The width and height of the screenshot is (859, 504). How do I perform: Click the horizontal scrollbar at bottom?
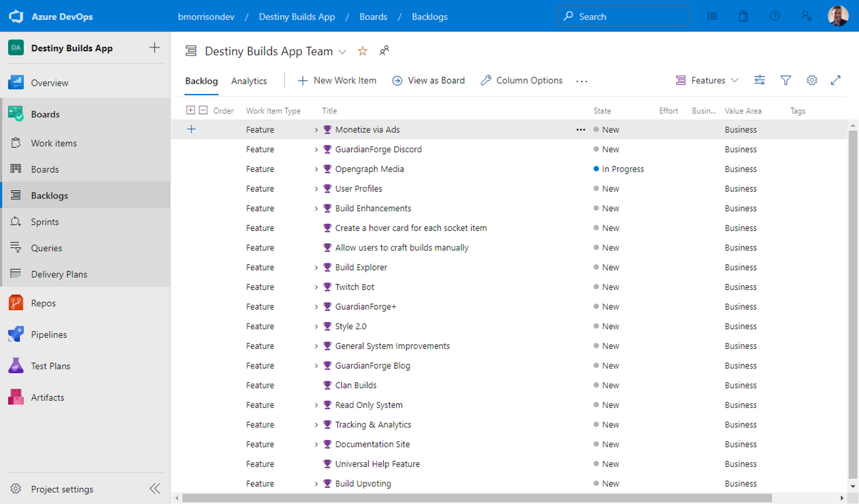click(x=477, y=498)
